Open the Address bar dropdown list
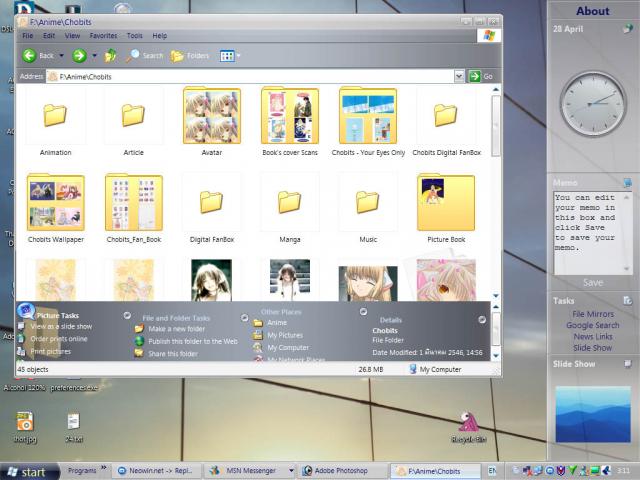Screen dimensions: 640x480 [x=459, y=76]
